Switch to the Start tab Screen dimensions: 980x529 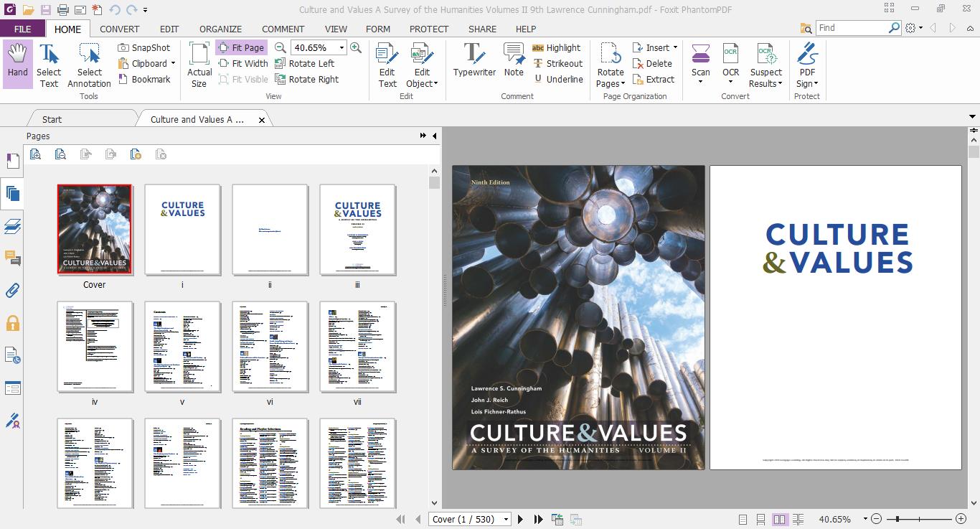[x=52, y=119]
